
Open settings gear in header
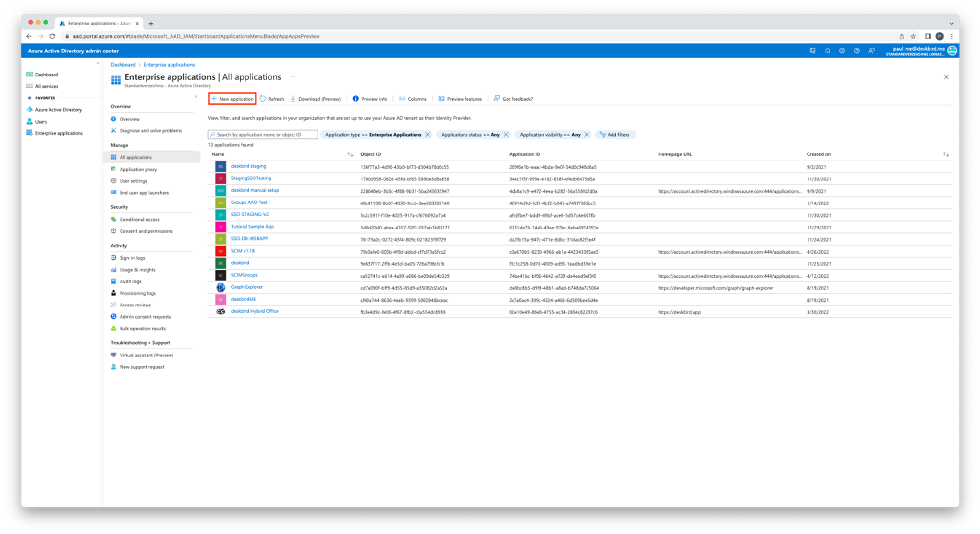pyautogui.click(x=842, y=51)
